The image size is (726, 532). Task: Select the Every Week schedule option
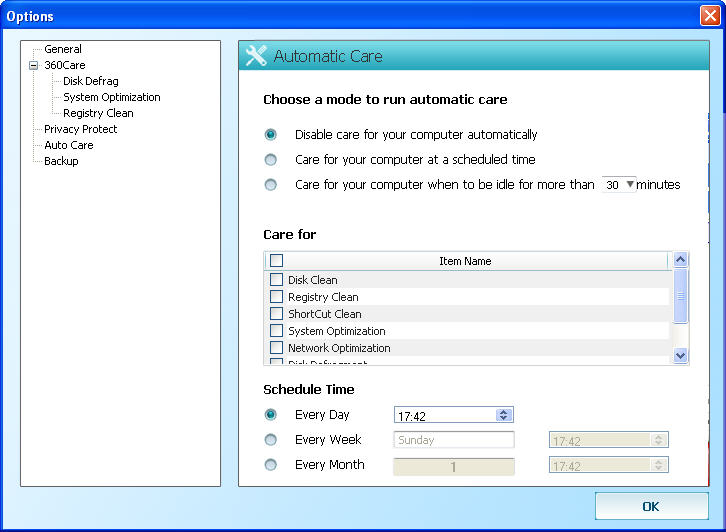(271, 439)
